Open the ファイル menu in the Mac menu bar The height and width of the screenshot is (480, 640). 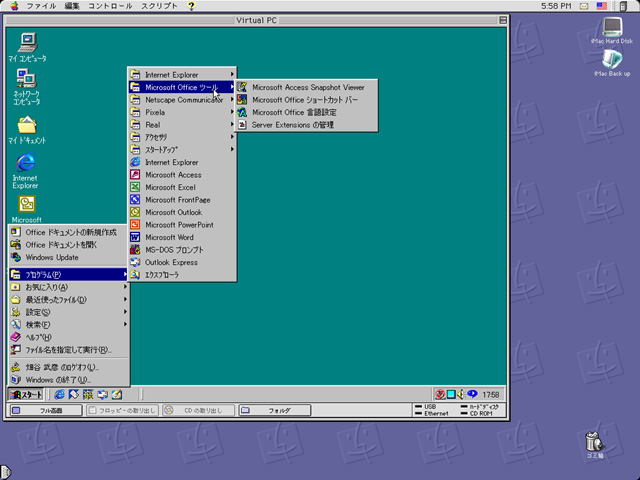click(41, 6)
